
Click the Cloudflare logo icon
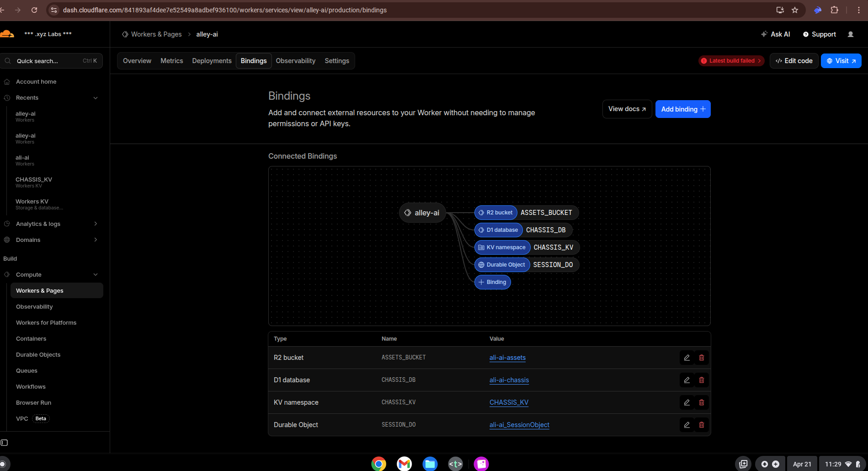pos(7,34)
